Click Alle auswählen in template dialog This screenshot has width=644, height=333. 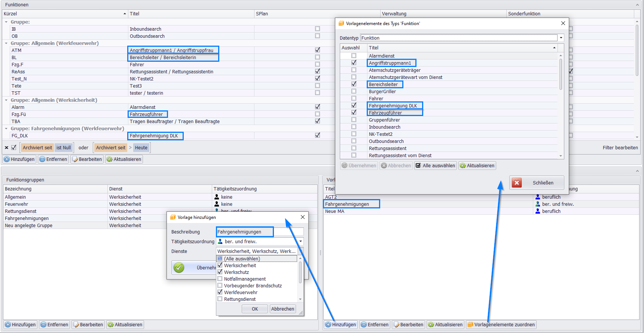(435, 166)
